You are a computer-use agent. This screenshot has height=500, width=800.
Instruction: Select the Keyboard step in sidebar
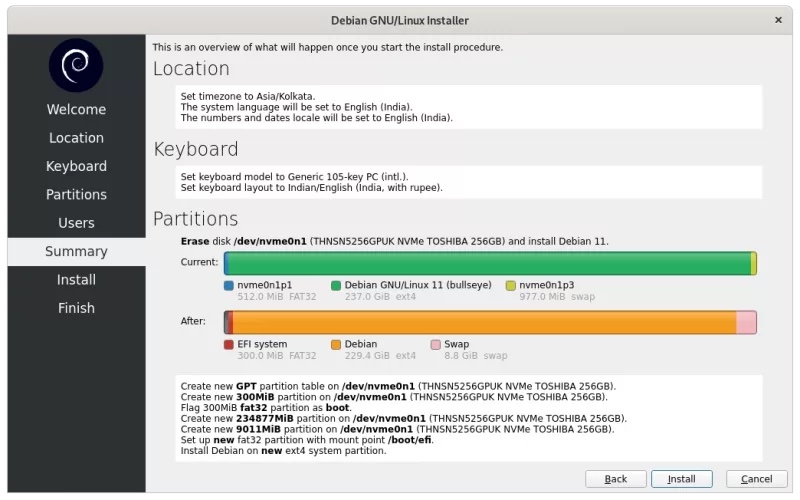click(76, 166)
